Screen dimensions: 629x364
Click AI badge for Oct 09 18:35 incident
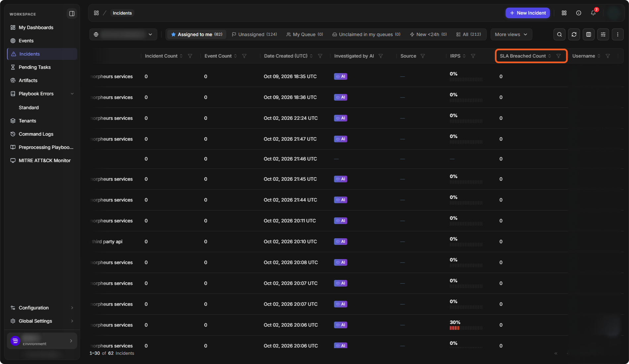pos(340,76)
